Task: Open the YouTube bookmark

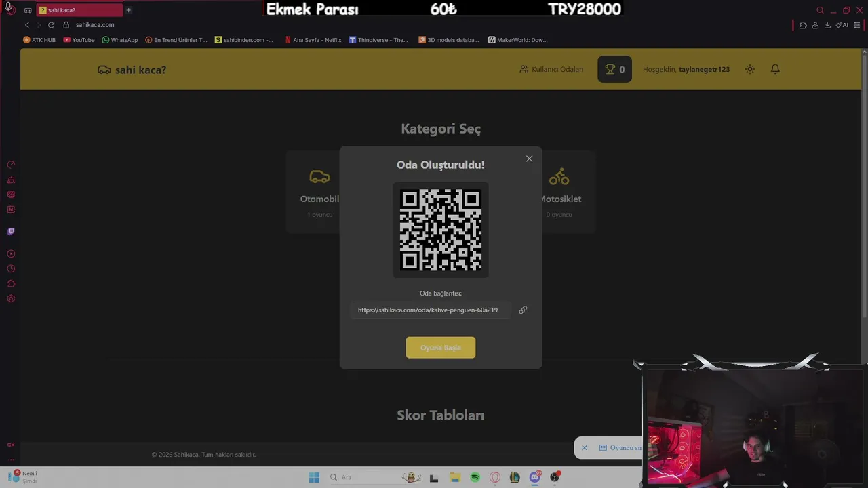Action: pos(79,40)
